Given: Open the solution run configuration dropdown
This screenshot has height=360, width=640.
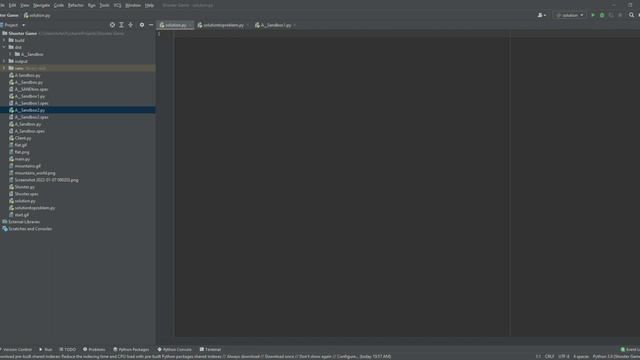Looking at the screenshot, I should pos(570,15).
